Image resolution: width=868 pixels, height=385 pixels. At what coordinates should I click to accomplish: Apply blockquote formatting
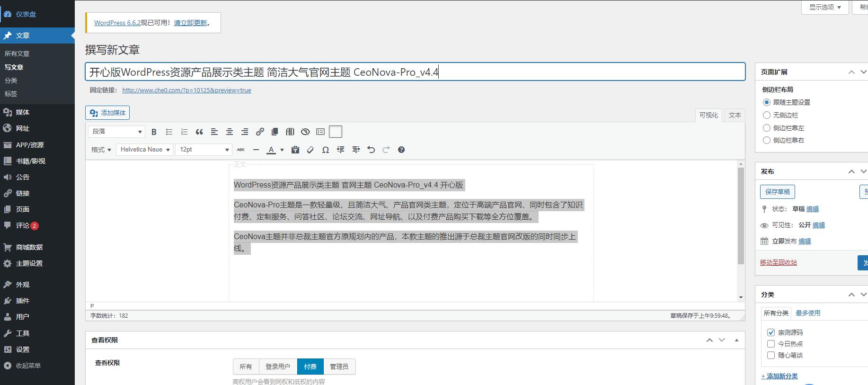tap(199, 132)
